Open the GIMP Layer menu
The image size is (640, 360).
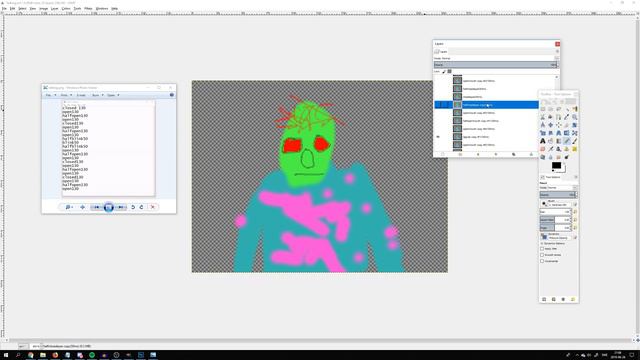coord(54,8)
